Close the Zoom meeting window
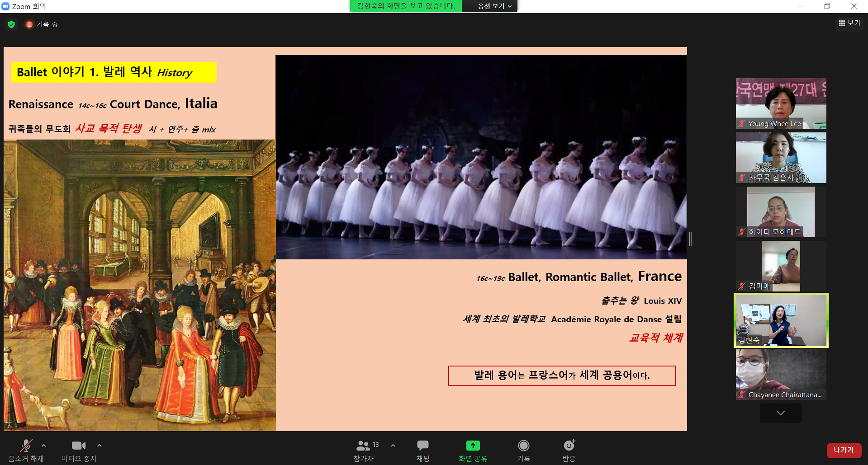868x465 pixels. (x=854, y=6)
